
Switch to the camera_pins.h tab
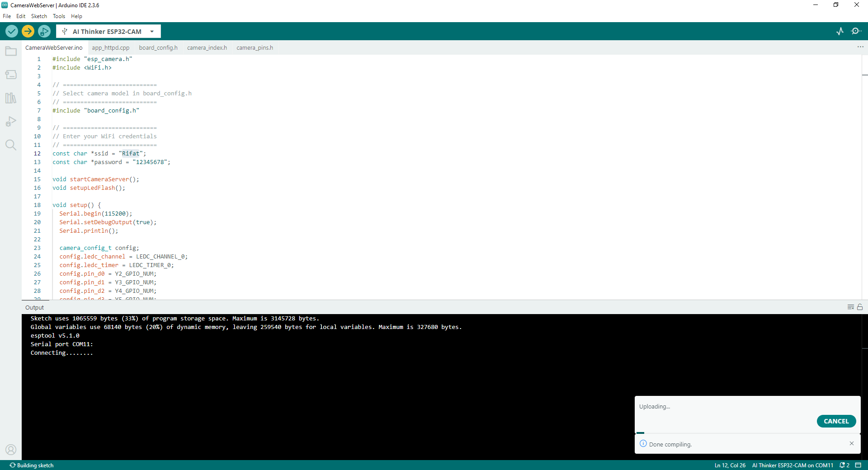255,47
